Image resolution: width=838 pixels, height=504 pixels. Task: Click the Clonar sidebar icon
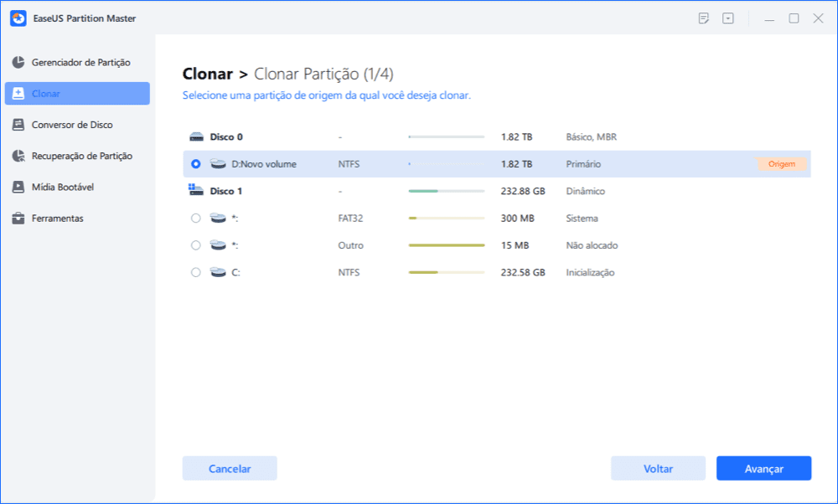tap(18, 94)
